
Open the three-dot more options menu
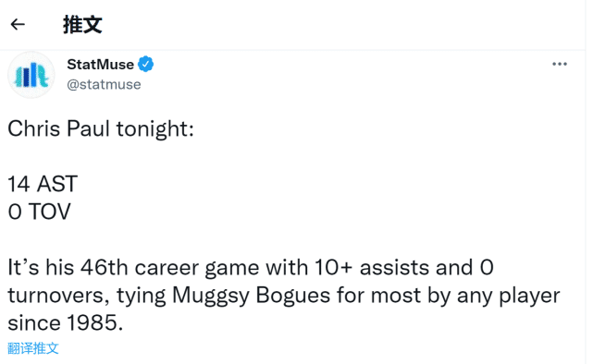(x=560, y=64)
